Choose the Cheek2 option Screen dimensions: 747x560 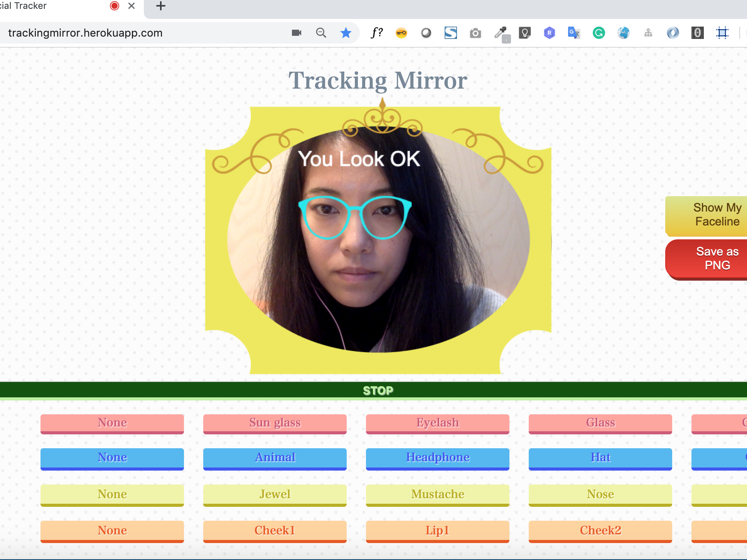pos(600,531)
